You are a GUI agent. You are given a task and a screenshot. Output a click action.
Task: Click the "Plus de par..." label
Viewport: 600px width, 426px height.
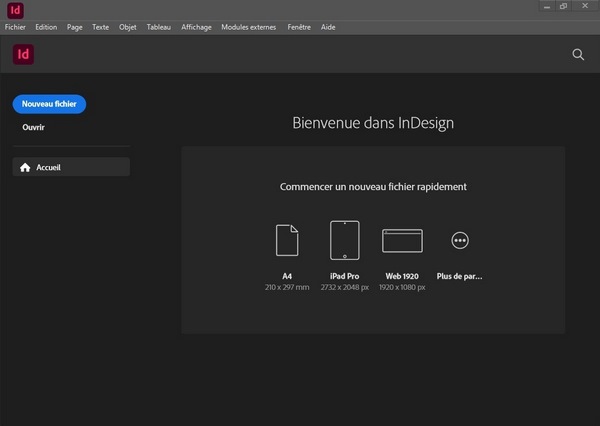(460, 276)
